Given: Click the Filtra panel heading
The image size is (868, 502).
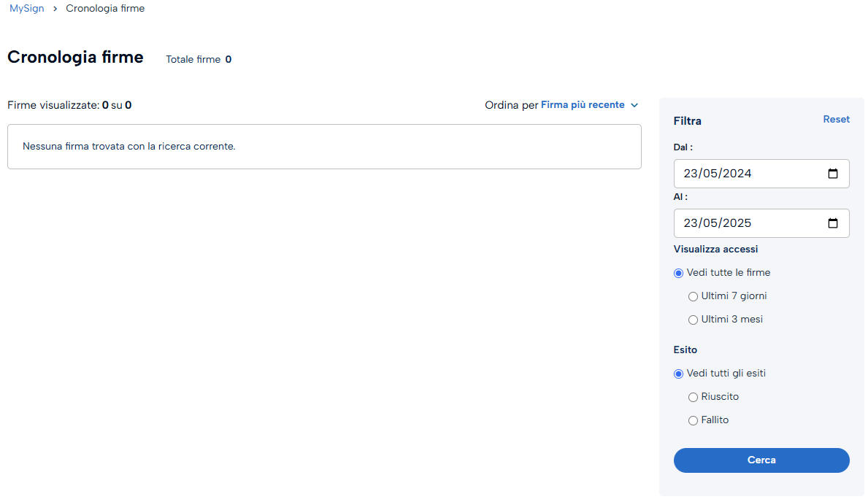Looking at the screenshot, I should point(688,121).
